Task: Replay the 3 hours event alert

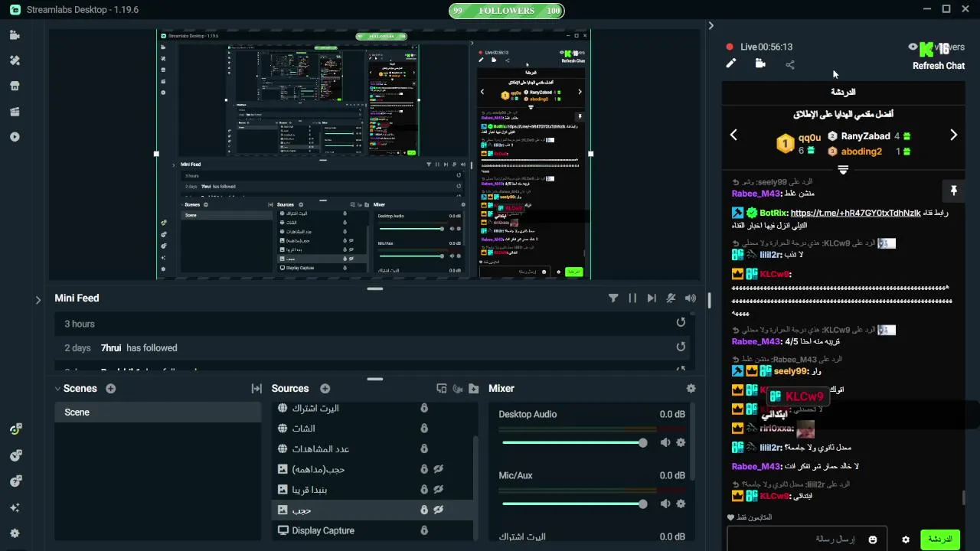Action: pyautogui.click(x=681, y=323)
